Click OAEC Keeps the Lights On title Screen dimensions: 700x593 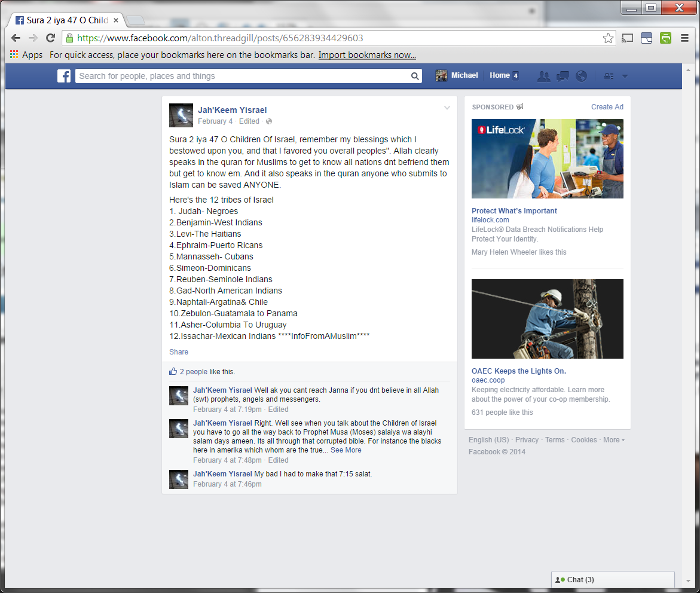(x=519, y=371)
